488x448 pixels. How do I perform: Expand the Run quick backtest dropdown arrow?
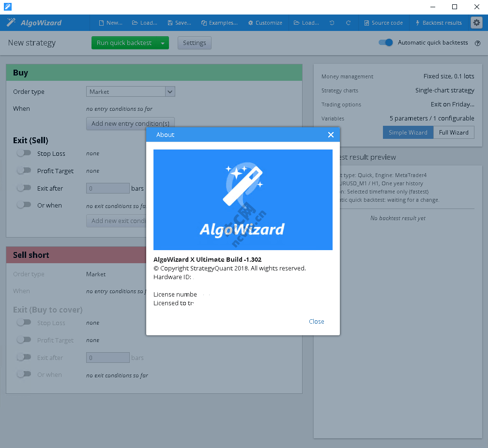pos(163,43)
